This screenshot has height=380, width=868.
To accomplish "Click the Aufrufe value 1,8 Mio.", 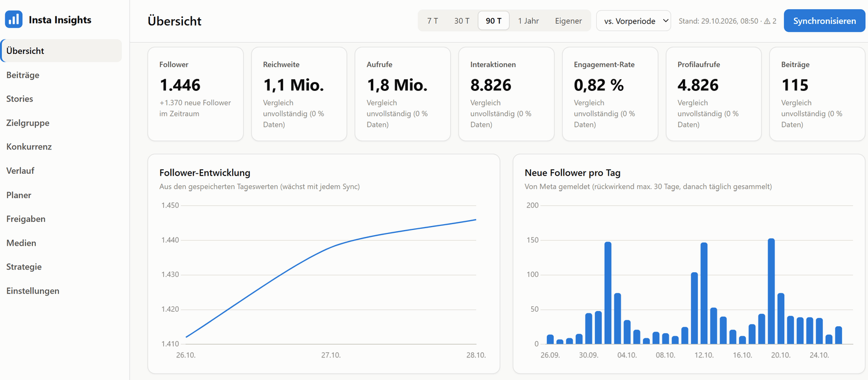I will tap(397, 85).
